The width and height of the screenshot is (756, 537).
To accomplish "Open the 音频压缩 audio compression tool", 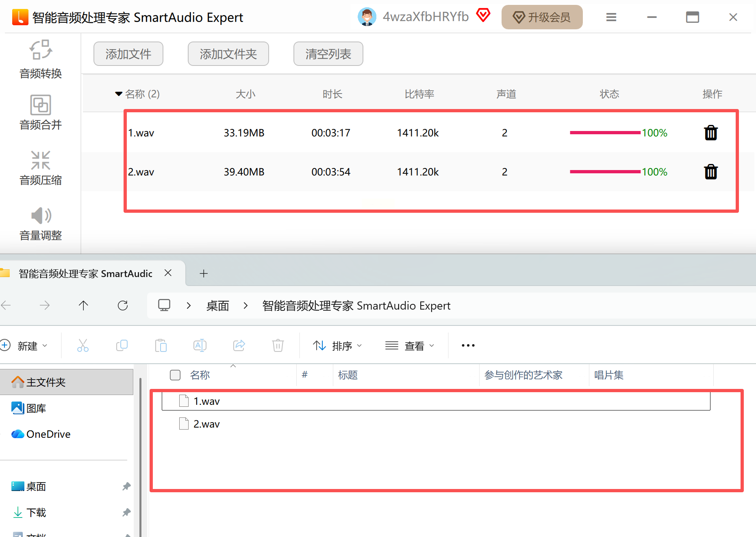I will tap(41, 168).
